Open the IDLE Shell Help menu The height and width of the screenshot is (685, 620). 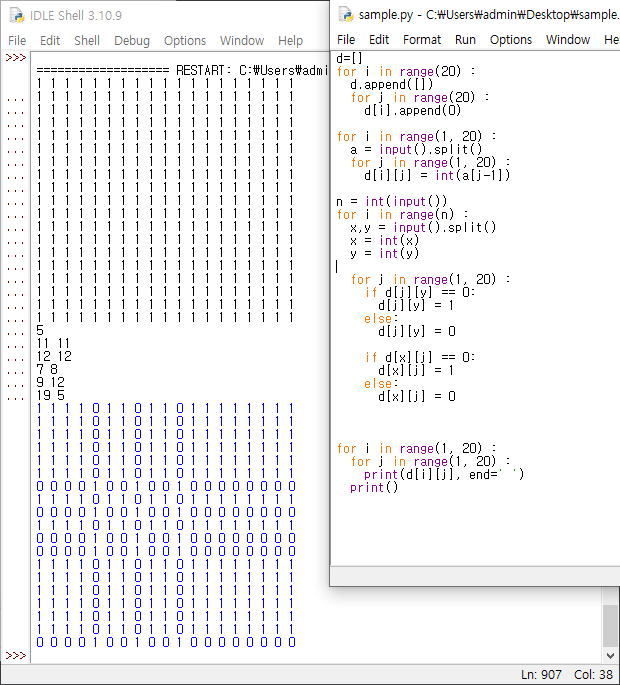(290, 41)
